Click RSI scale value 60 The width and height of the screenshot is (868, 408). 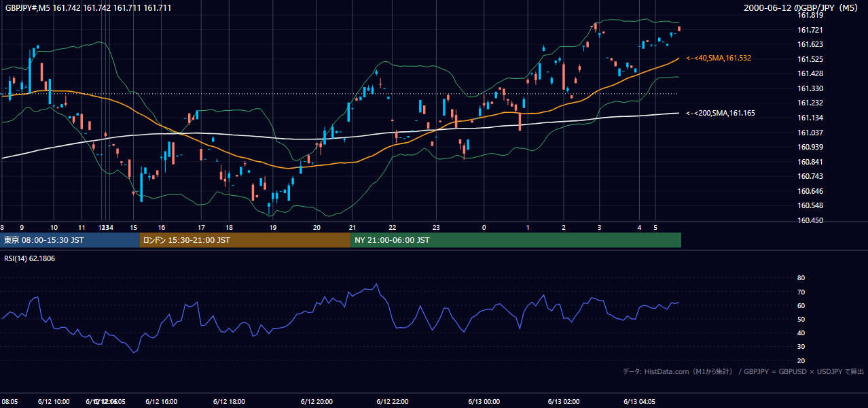point(801,305)
